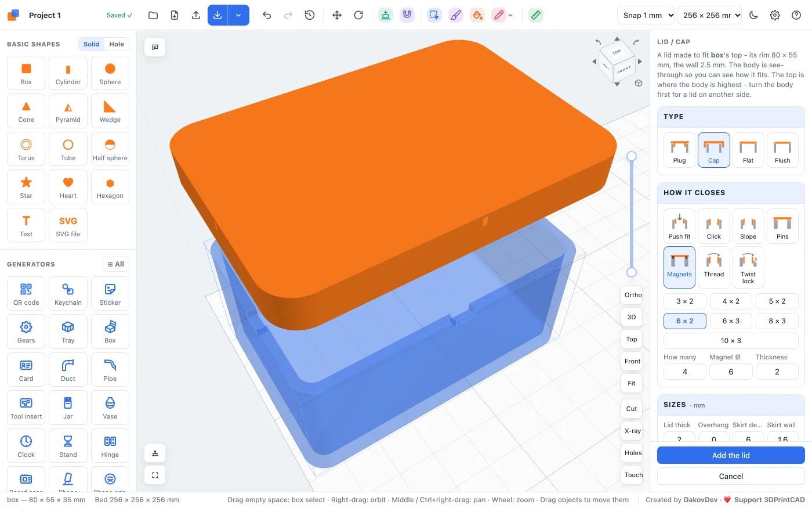Switch shape mode to Hole
The image size is (812, 508).
coord(117,44)
